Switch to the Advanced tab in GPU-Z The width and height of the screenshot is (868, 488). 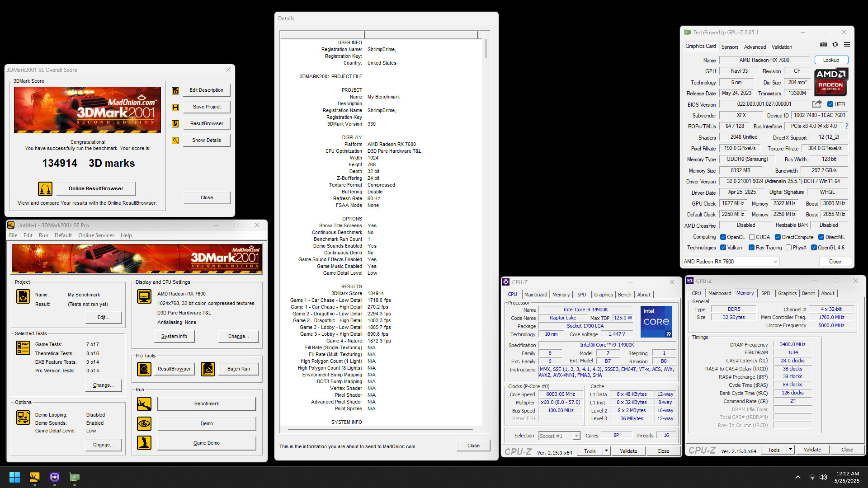pyautogui.click(x=755, y=47)
